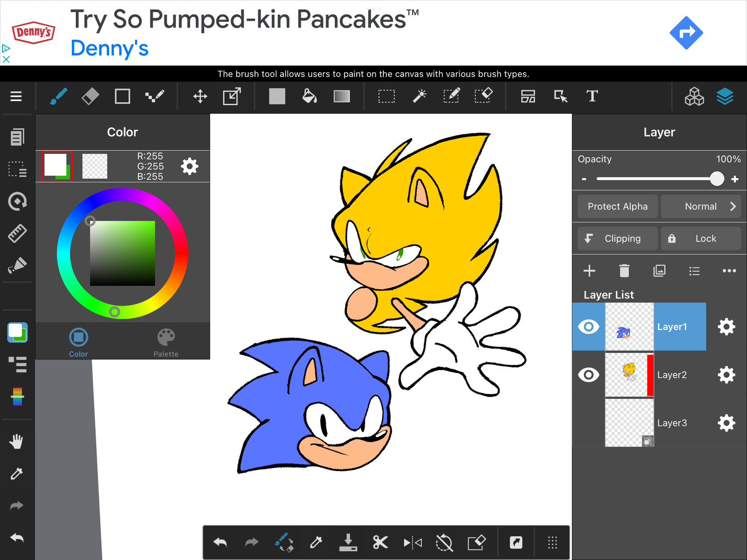Select the foreground white color swatch
Viewport: 747px width, 560px height.
tap(55, 164)
